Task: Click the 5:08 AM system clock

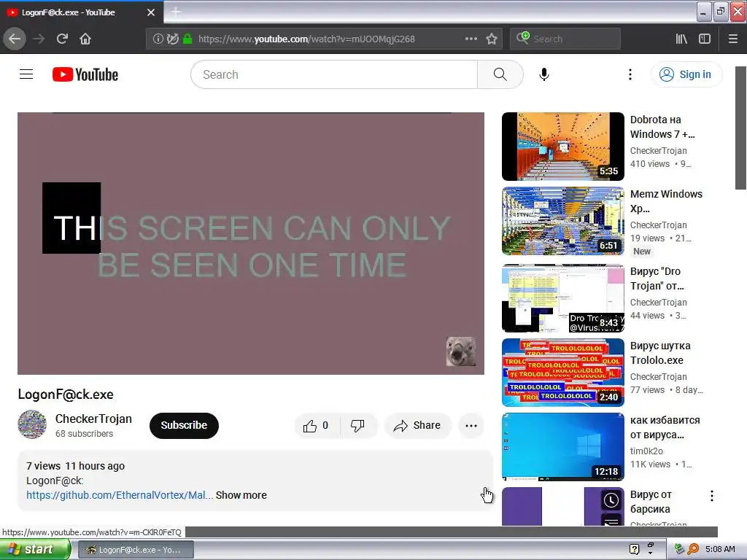Action: (x=720, y=549)
